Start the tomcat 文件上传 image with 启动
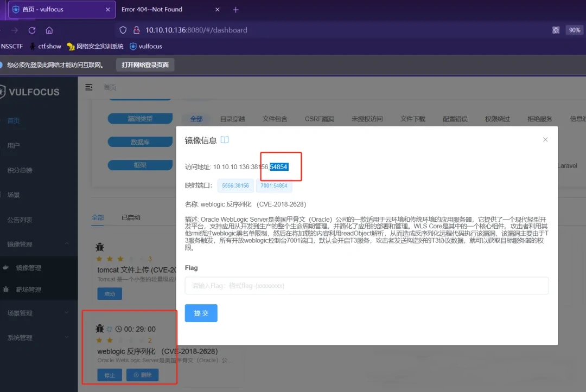Viewport: 586px width, 392px height. (110, 294)
